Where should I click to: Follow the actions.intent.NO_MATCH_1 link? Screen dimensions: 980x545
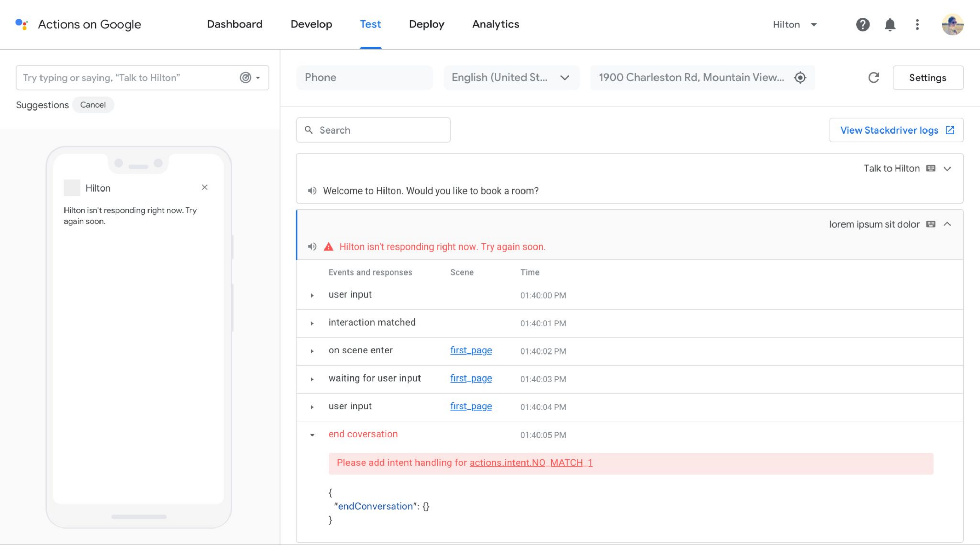click(531, 463)
